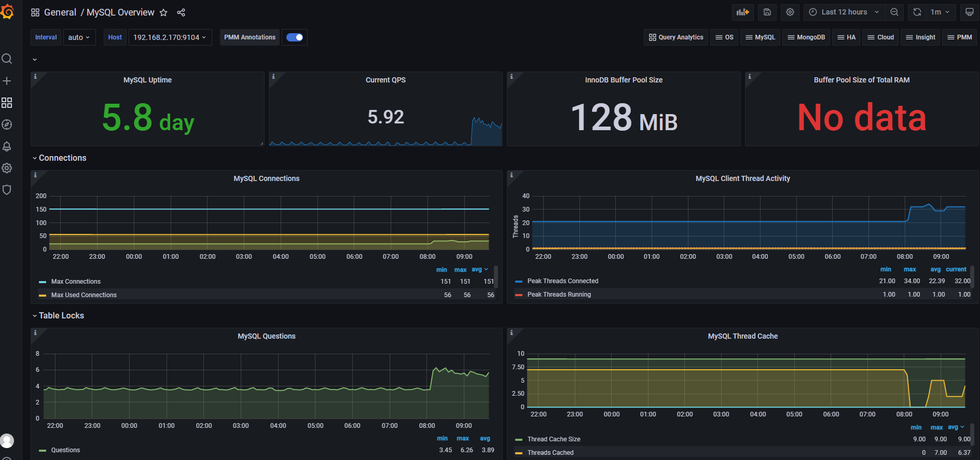Open the Current QPS panel title menu

point(385,80)
